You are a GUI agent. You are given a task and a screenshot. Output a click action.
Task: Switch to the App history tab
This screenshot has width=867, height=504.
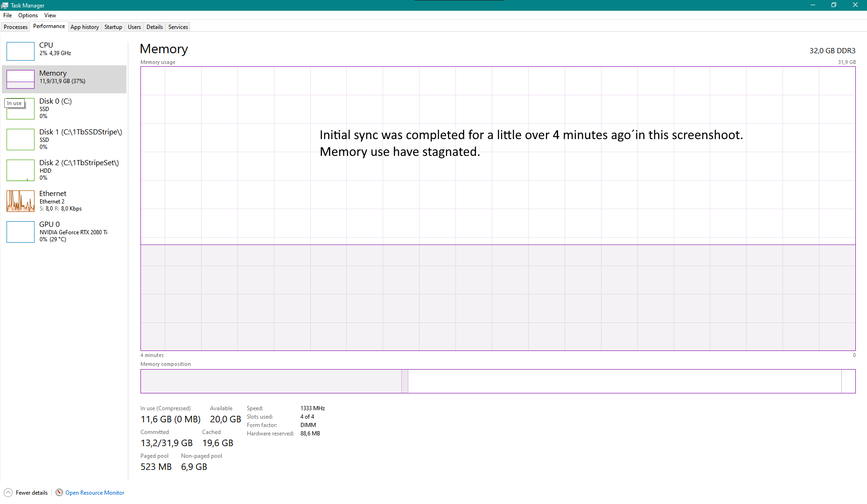pos(84,27)
